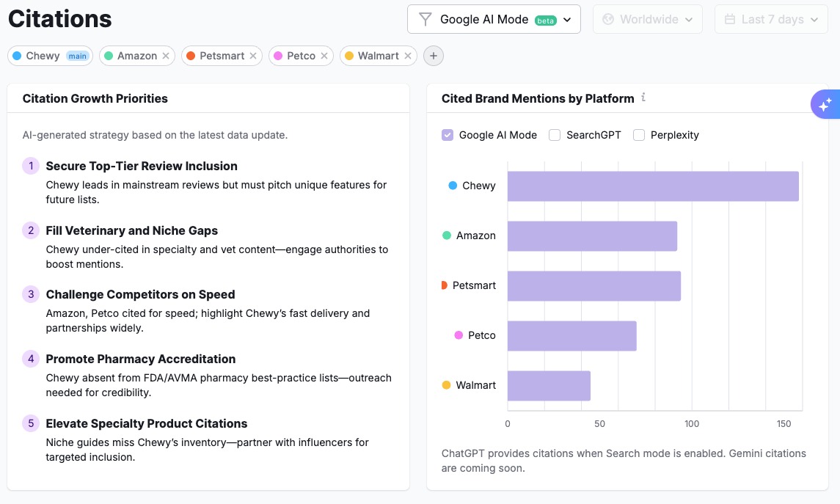The image size is (840, 504).
Task: Click the blue Chewy dot in chart legend
Action: [453, 186]
